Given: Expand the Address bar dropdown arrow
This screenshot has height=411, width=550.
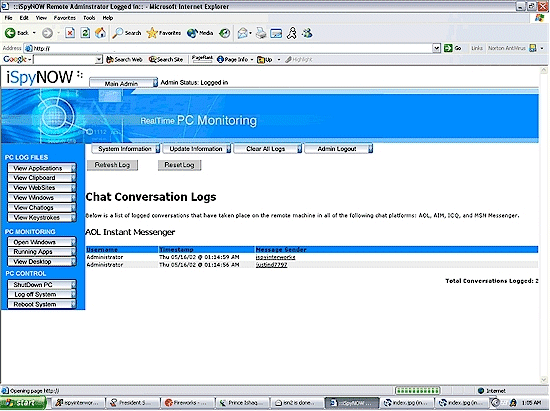Looking at the screenshot, I should point(436,48).
